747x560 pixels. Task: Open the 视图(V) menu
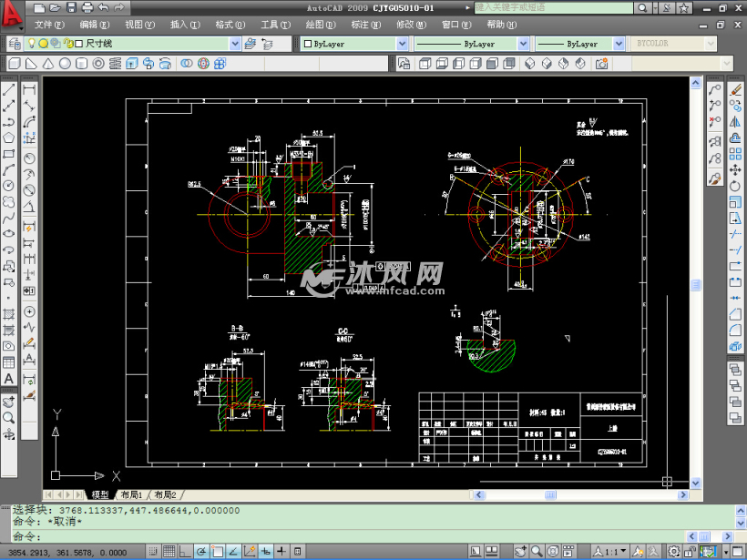(139, 25)
